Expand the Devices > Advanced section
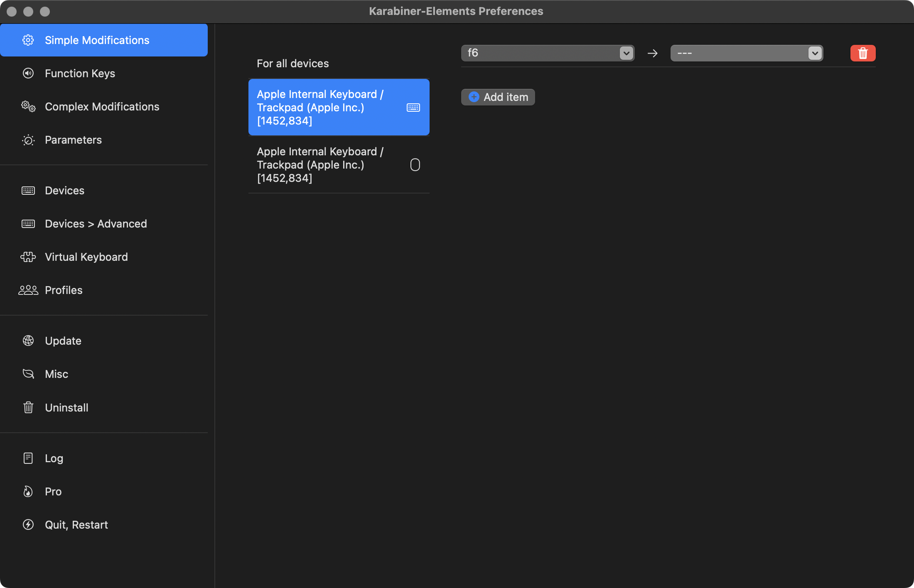The height and width of the screenshot is (588, 914). click(x=96, y=223)
